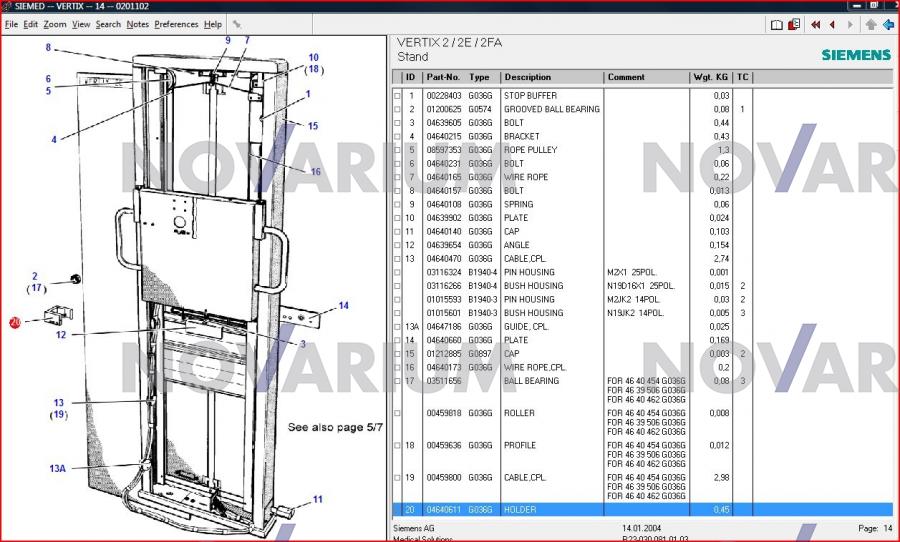
Task: Go to previous page using red arrow
Action: tap(832, 24)
